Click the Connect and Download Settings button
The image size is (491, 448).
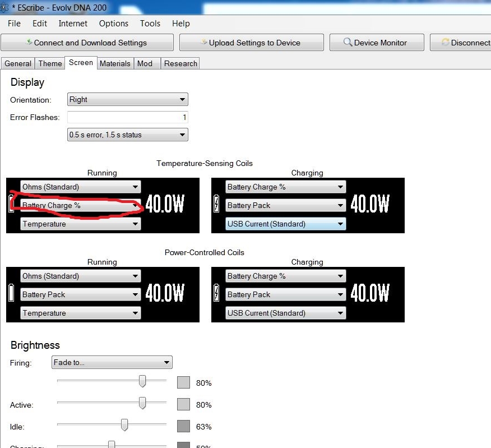point(87,43)
